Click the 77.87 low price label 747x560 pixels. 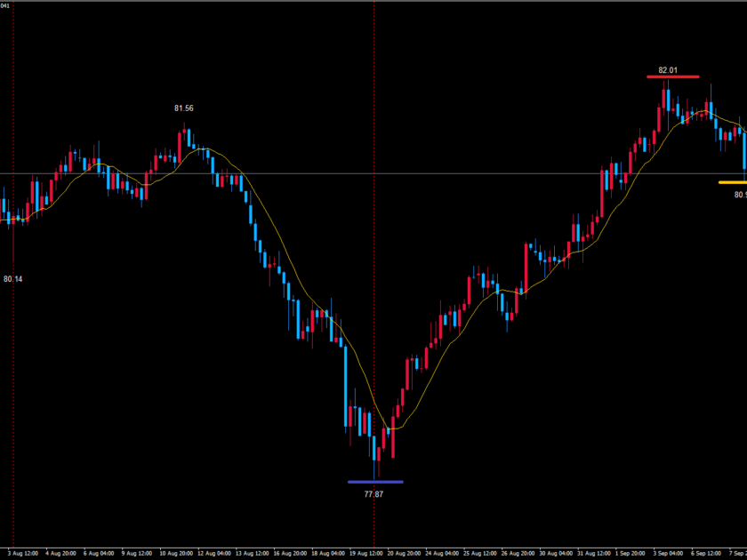coord(373,493)
